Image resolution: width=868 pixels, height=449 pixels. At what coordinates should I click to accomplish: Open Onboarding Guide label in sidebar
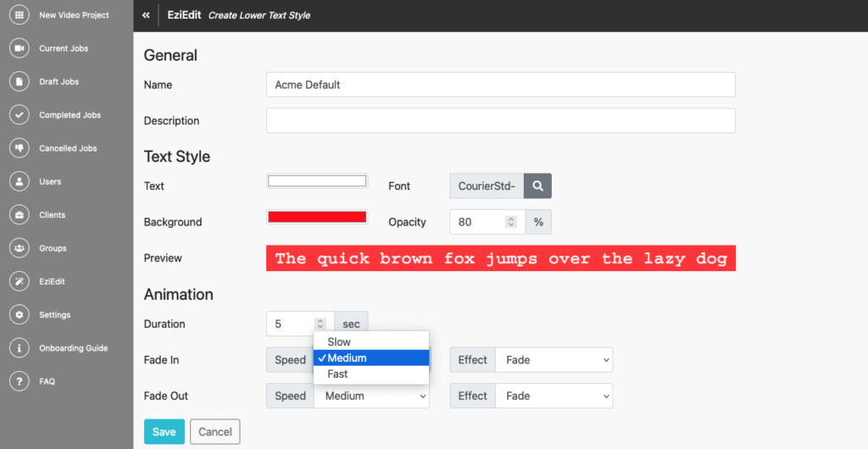(x=74, y=348)
